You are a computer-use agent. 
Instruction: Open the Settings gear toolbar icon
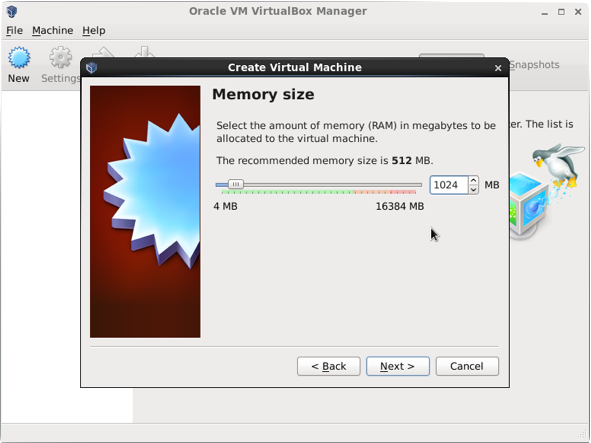[x=61, y=58]
